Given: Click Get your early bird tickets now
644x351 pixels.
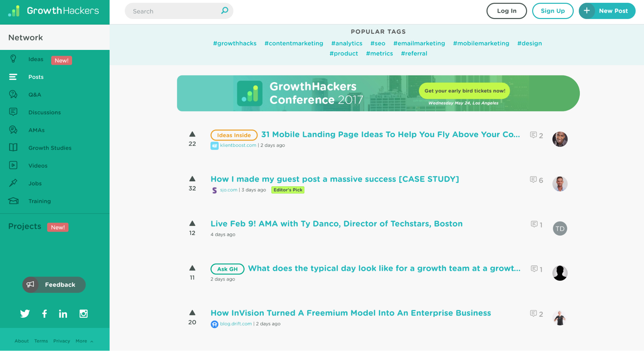Looking at the screenshot, I should (465, 91).
